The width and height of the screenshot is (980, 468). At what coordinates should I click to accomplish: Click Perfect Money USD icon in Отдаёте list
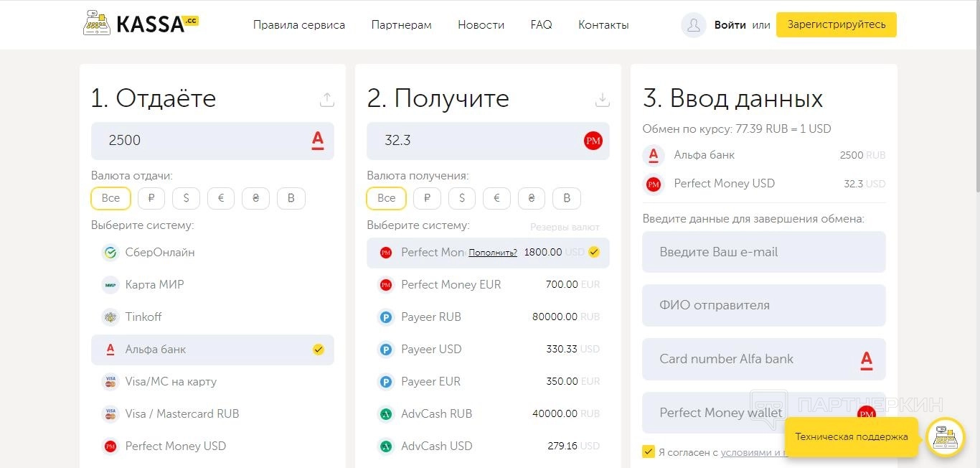point(110,446)
